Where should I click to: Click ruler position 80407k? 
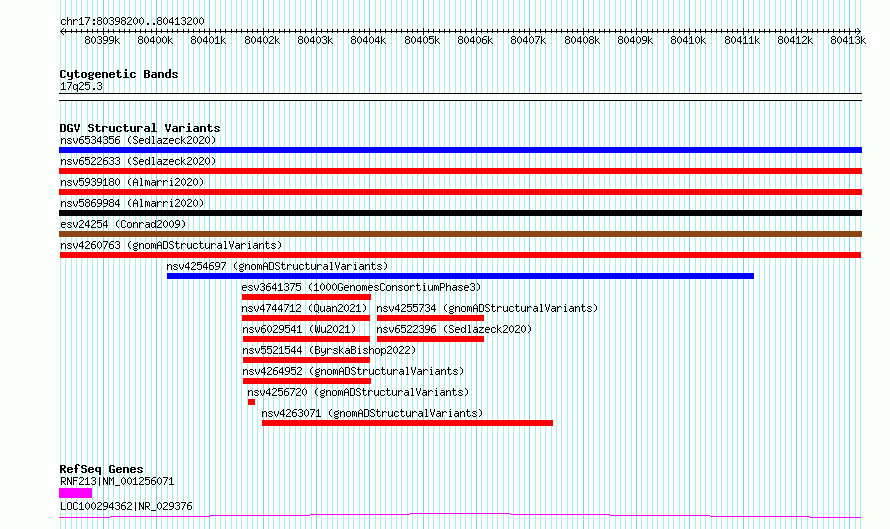(528, 40)
